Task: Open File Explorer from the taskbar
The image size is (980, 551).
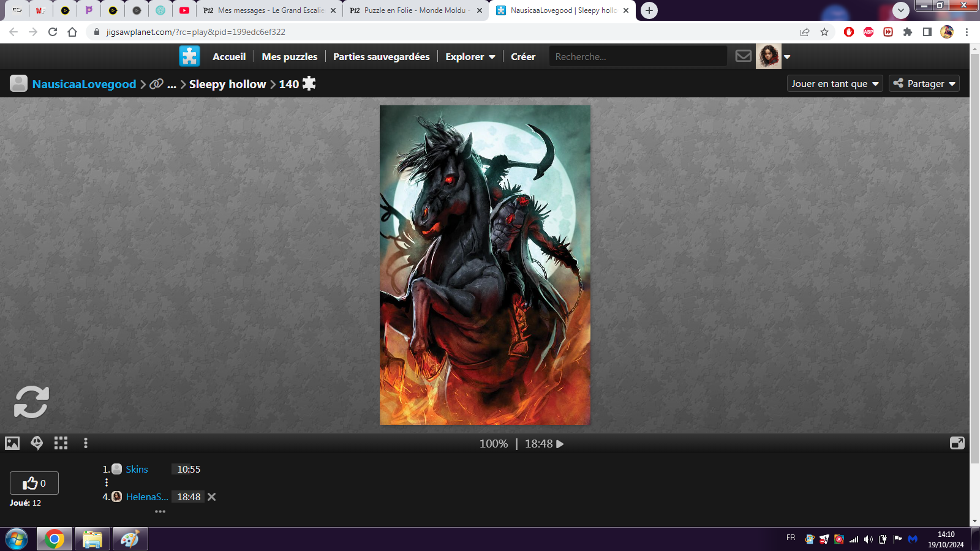Action: (x=92, y=539)
